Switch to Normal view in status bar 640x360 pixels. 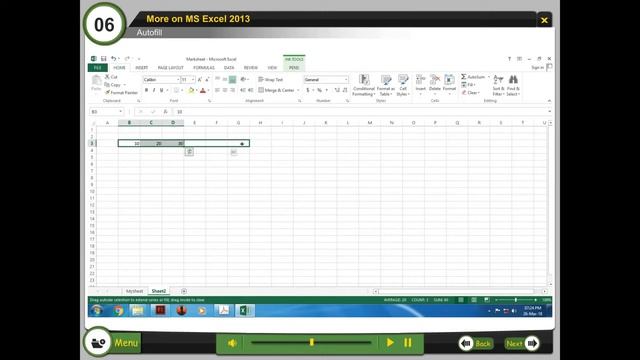point(461,300)
